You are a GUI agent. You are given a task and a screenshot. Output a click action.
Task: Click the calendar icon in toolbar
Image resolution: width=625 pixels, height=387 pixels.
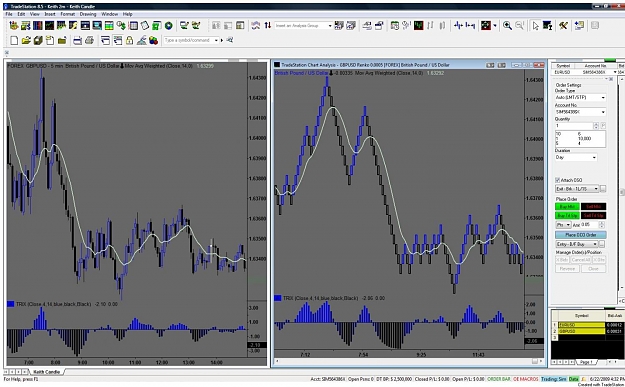click(395, 26)
